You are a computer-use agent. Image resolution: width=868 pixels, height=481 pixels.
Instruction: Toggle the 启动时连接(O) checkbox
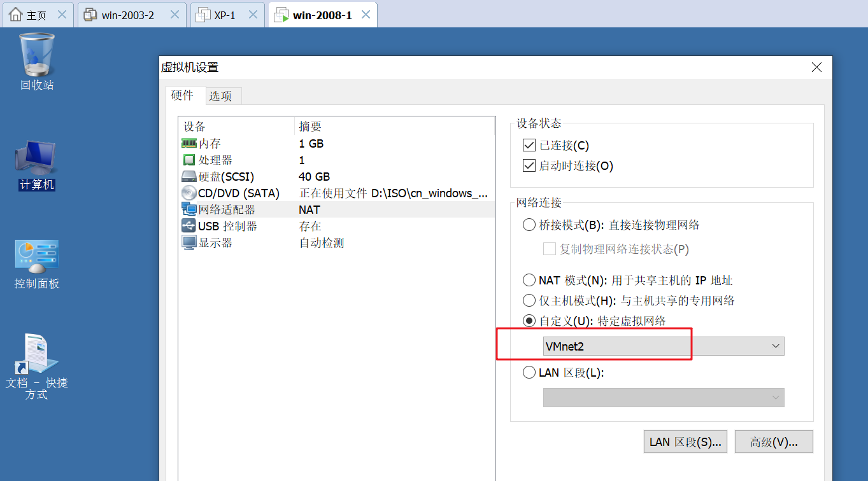(529, 166)
